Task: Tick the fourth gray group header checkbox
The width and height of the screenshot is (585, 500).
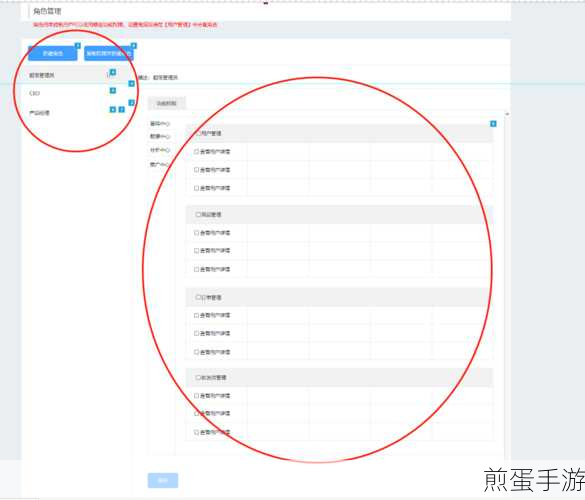Action: click(198, 378)
